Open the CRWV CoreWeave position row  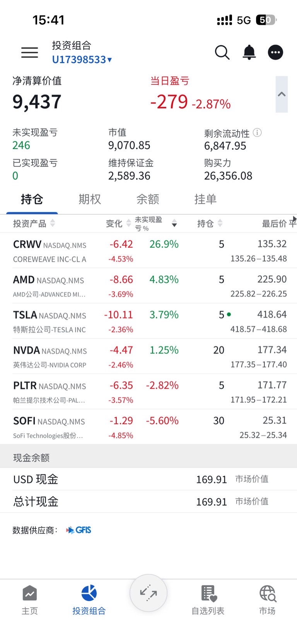[148, 251]
